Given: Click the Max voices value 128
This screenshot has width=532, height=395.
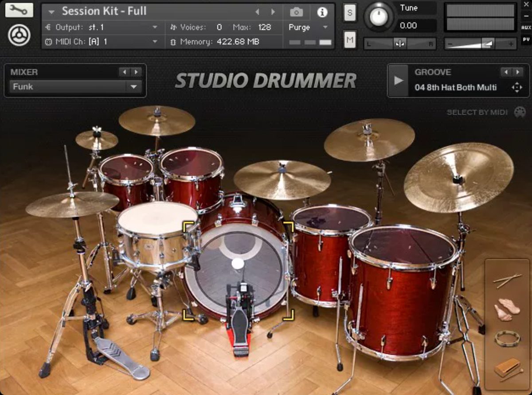Looking at the screenshot, I should click(x=264, y=27).
